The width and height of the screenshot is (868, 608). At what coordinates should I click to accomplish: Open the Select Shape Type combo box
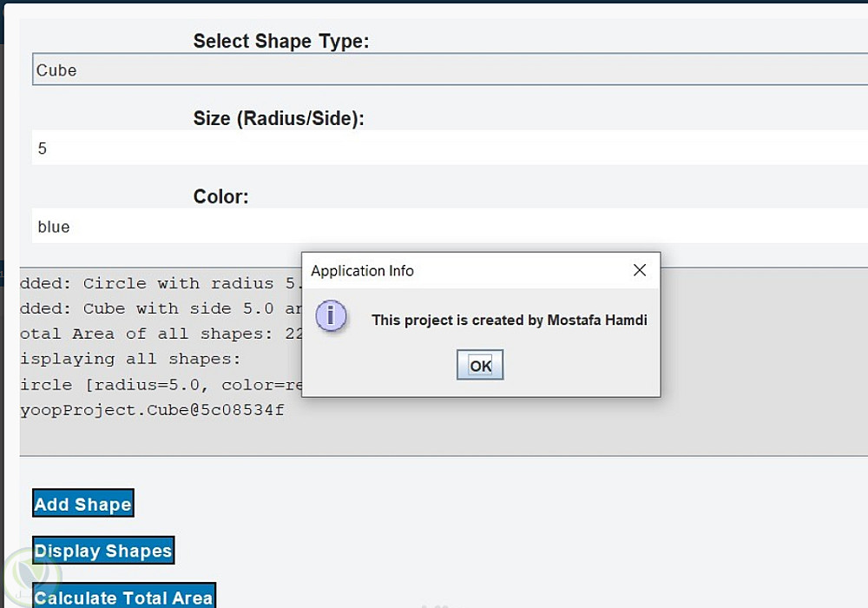click(434, 70)
